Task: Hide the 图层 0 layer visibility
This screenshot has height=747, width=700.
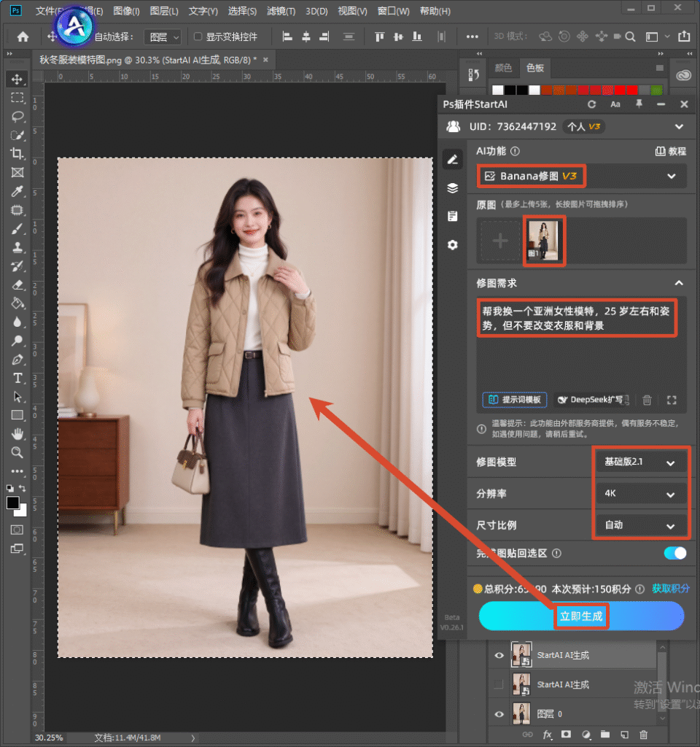Action: tap(499, 713)
